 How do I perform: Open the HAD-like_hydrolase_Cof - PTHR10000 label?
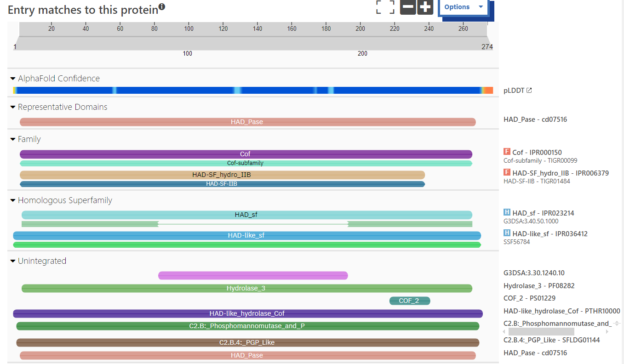point(561,311)
